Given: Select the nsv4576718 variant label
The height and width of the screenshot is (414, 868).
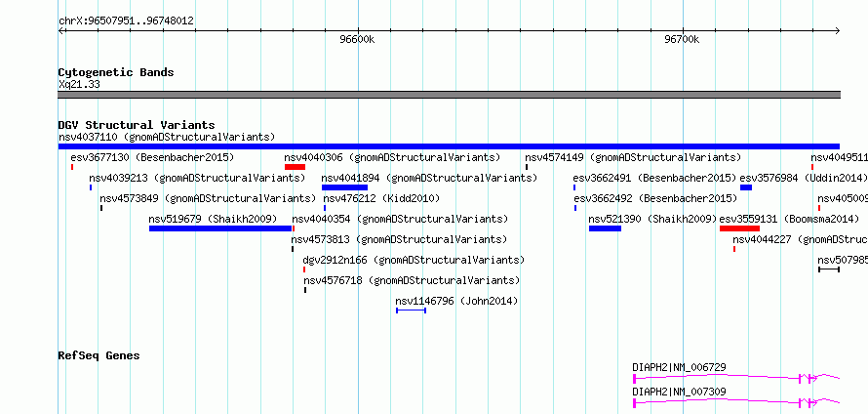Looking at the screenshot, I should [x=412, y=280].
